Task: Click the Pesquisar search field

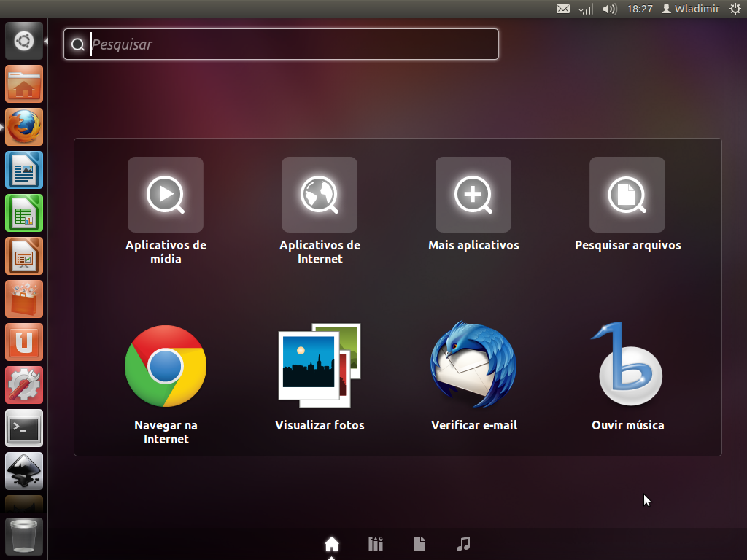Action: (x=281, y=44)
